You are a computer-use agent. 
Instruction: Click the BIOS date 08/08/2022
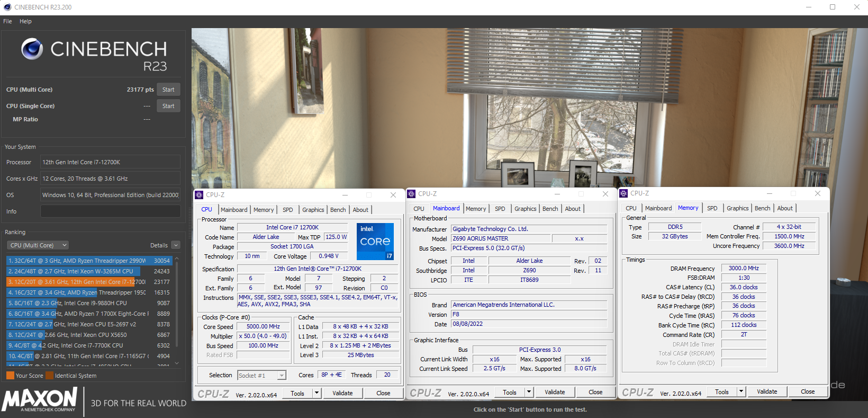[529, 324]
